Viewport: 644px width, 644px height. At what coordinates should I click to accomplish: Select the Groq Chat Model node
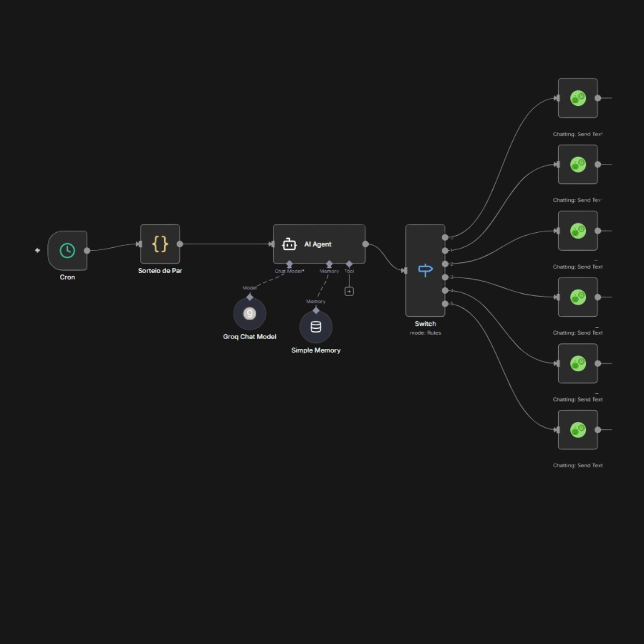point(250,314)
